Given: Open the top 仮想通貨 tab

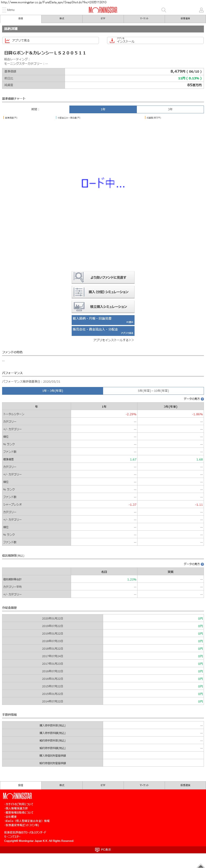Looking at the screenshot, I should point(185,18).
